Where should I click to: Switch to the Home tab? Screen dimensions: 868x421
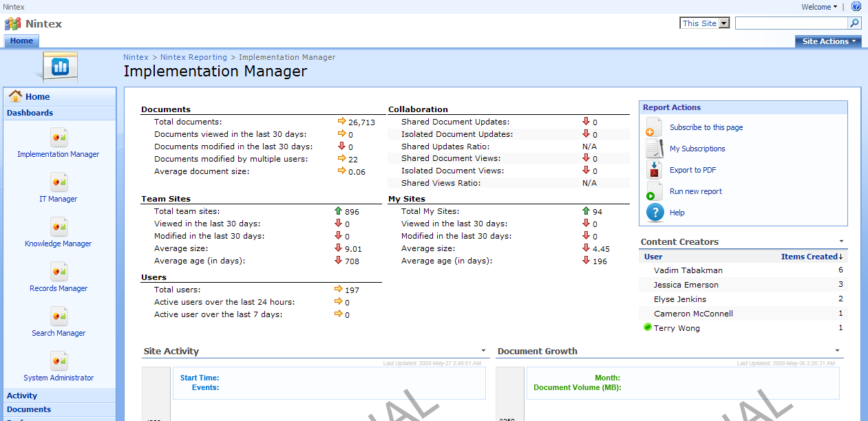21,41
